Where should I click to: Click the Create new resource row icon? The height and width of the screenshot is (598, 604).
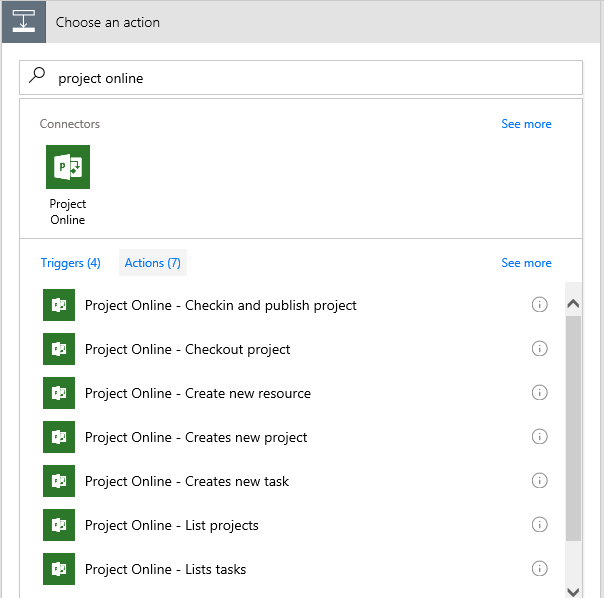59,393
